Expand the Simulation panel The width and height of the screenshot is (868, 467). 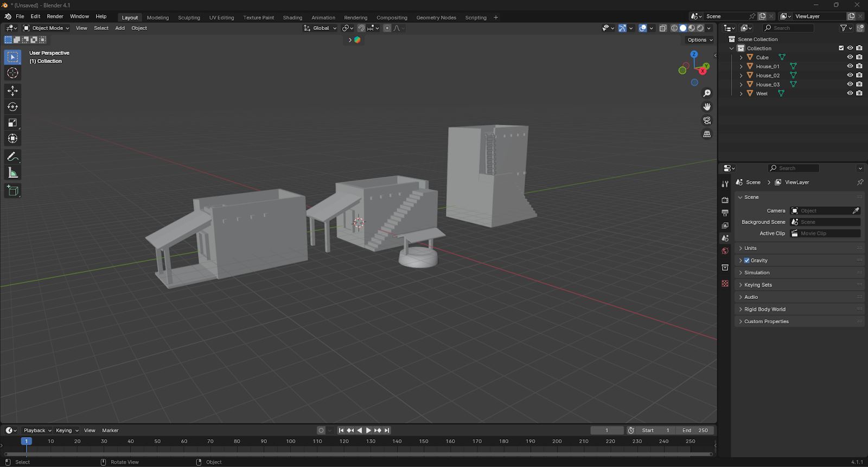(x=799, y=272)
